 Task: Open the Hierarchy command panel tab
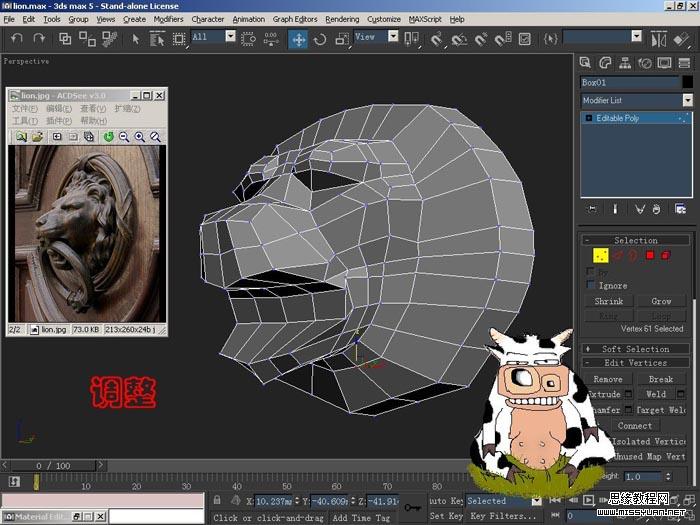(625, 62)
